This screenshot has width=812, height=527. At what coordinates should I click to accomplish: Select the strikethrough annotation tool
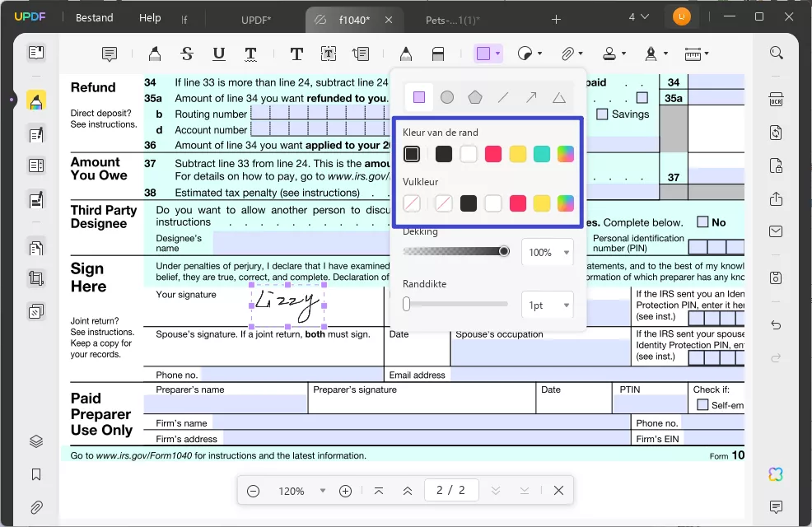tap(187, 54)
